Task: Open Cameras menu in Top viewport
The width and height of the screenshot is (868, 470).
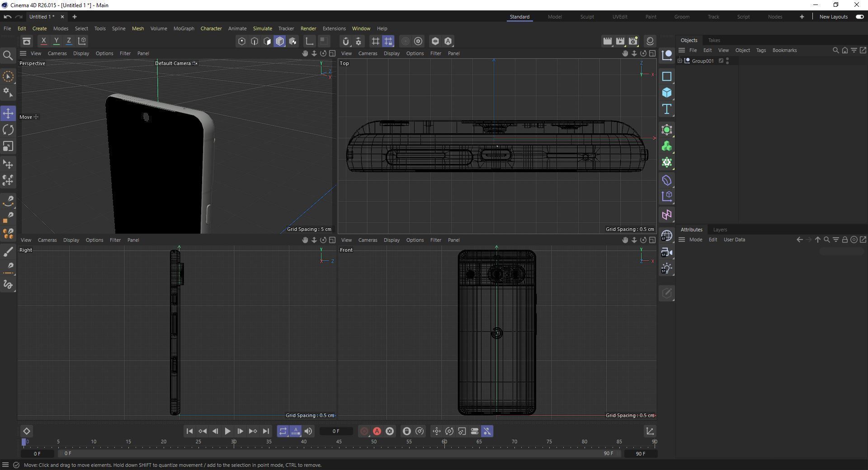Action: coord(368,53)
